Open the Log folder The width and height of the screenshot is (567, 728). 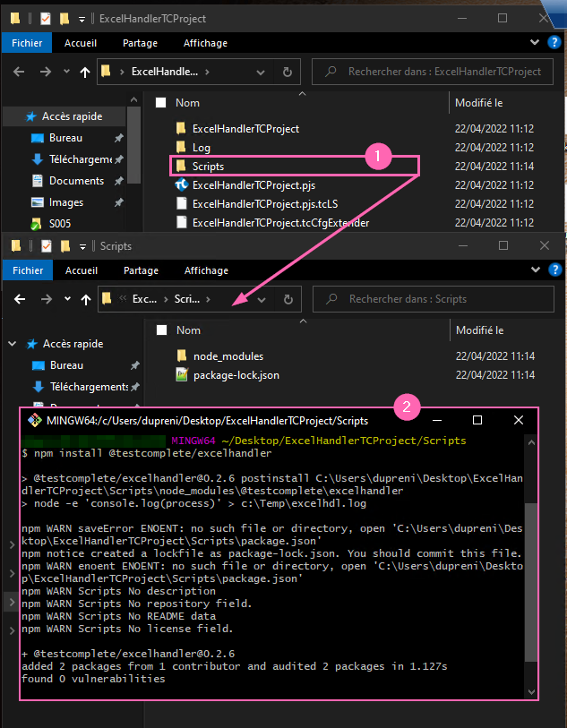(x=201, y=148)
